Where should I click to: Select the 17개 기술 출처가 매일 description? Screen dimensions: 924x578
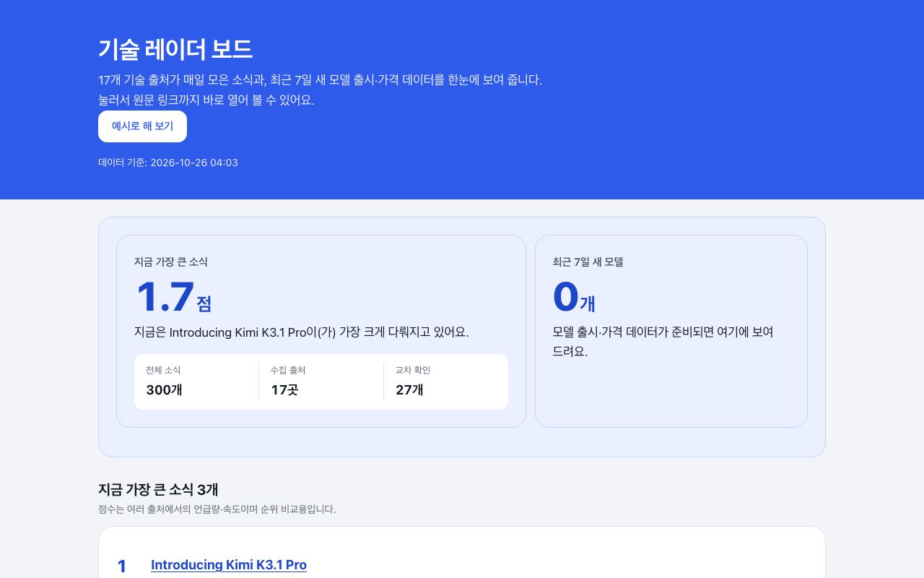(320, 79)
